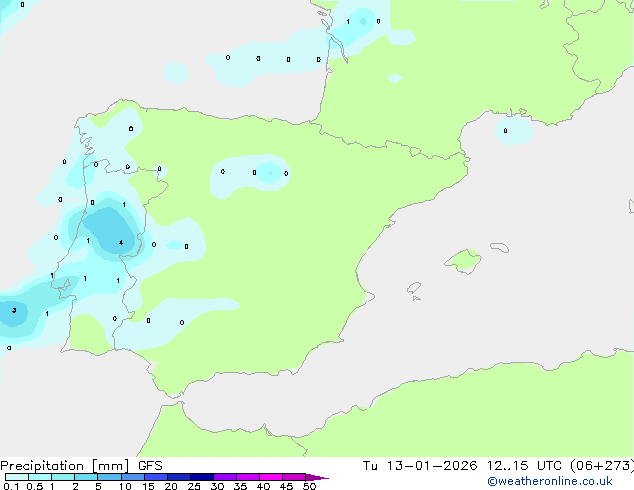Click the legend label '0.5'
The image size is (634, 490).
[35, 486]
